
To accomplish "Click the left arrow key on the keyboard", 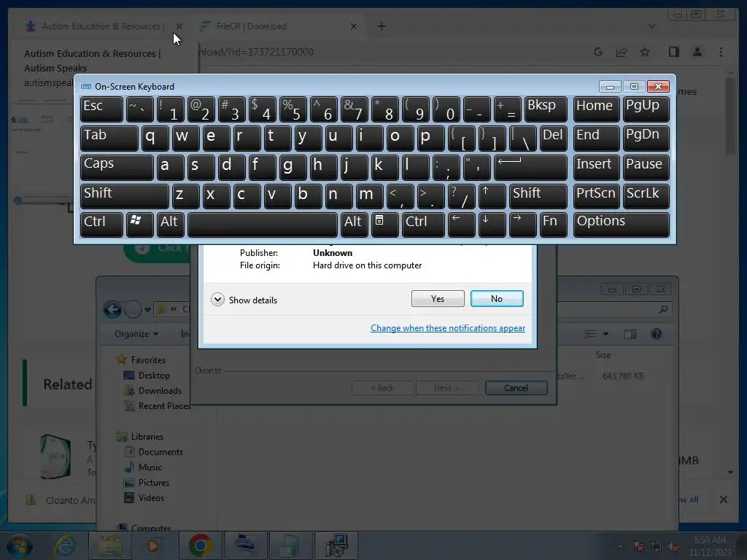I will click(461, 225).
